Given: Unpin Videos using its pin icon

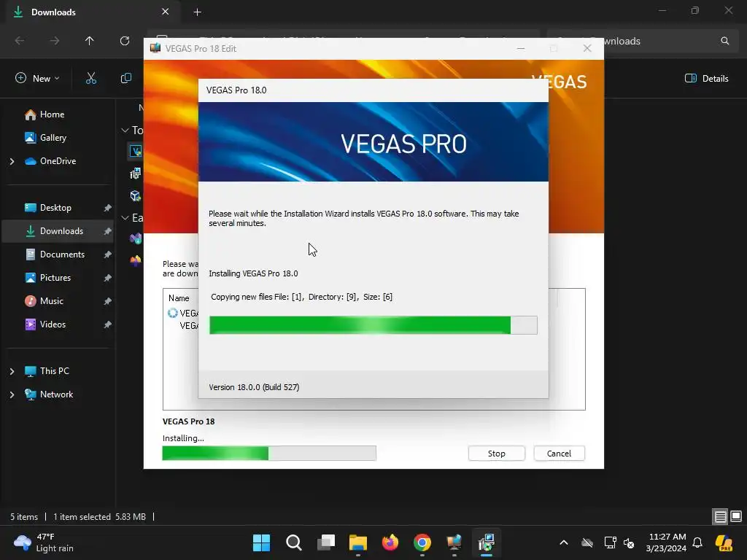Looking at the screenshot, I should click(x=108, y=324).
